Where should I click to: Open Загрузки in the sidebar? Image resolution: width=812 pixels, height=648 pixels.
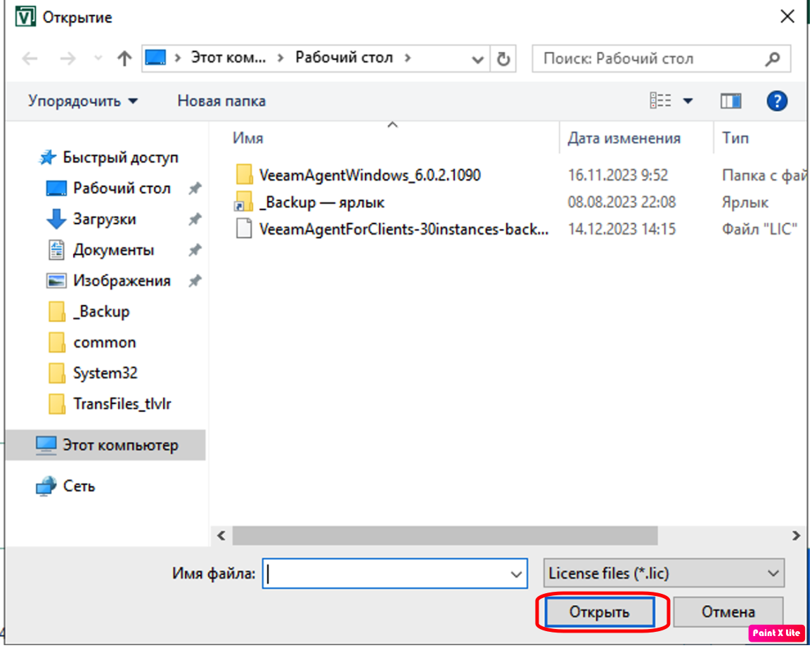click(104, 219)
